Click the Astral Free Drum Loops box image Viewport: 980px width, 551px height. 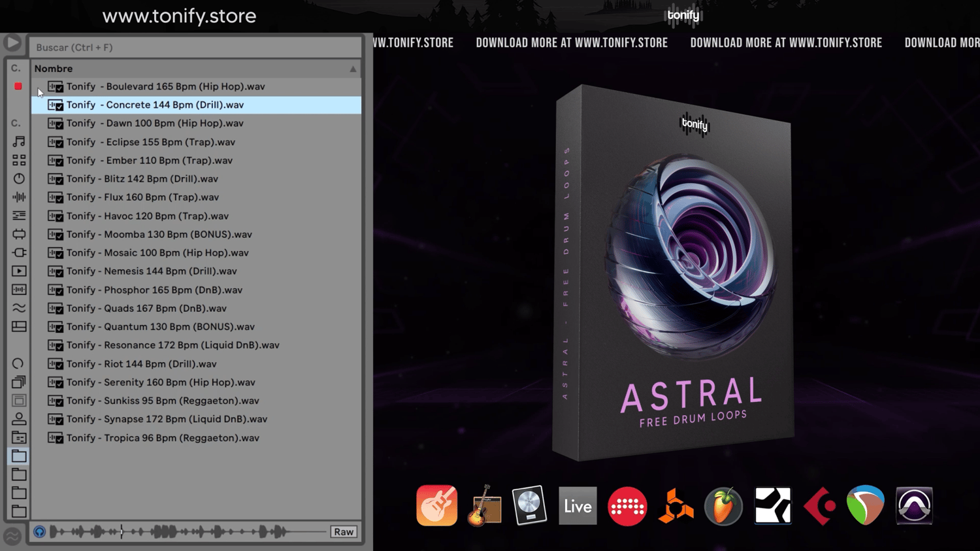click(673, 273)
